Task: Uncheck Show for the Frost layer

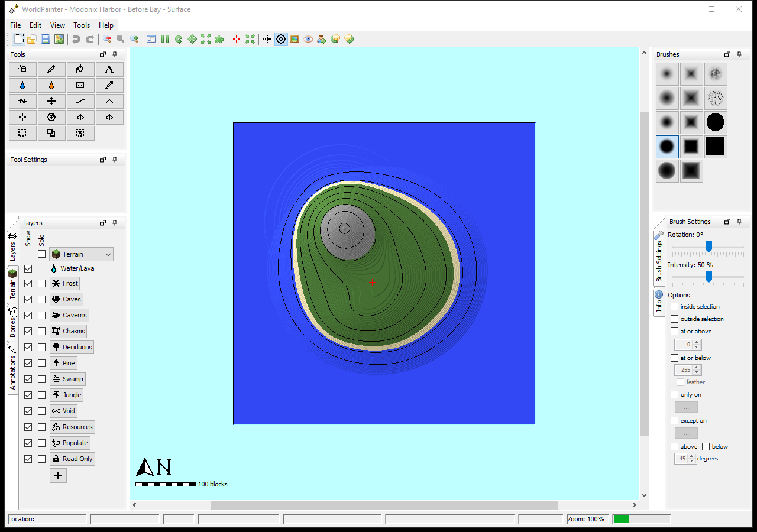Action: [28, 283]
